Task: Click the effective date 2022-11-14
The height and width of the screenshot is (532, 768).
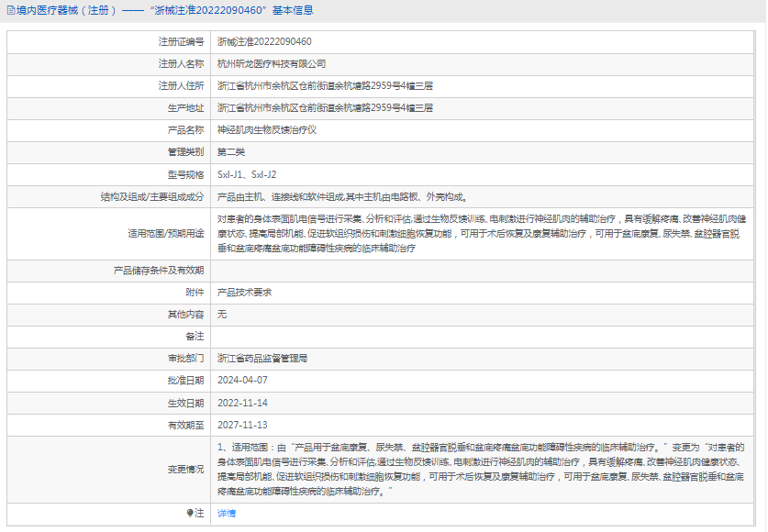Action: (x=242, y=404)
